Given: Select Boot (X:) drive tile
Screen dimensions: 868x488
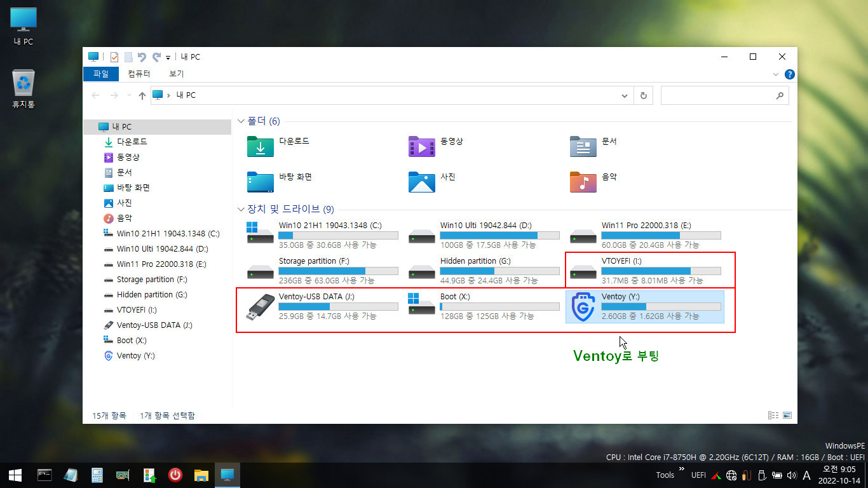Looking at the screenshot, I should coord(485,306).
